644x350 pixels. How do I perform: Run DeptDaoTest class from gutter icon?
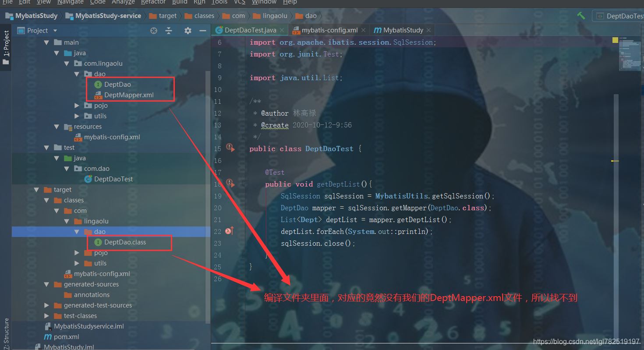pos(230,148)
